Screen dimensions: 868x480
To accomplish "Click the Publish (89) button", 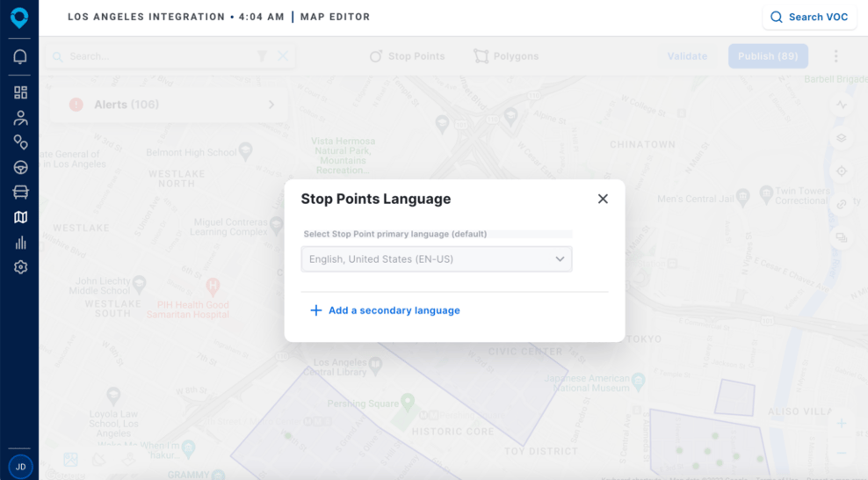I will (x=768, y=56).
